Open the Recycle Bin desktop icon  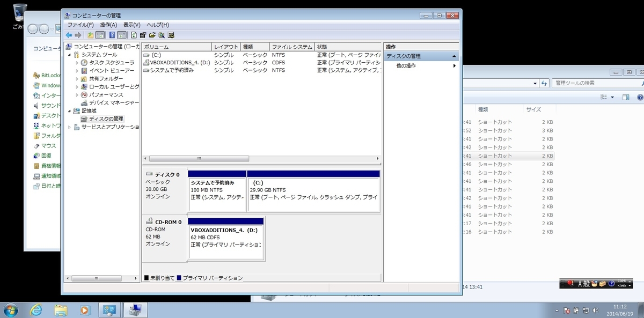pyautogui.click(x=19, y=13)
